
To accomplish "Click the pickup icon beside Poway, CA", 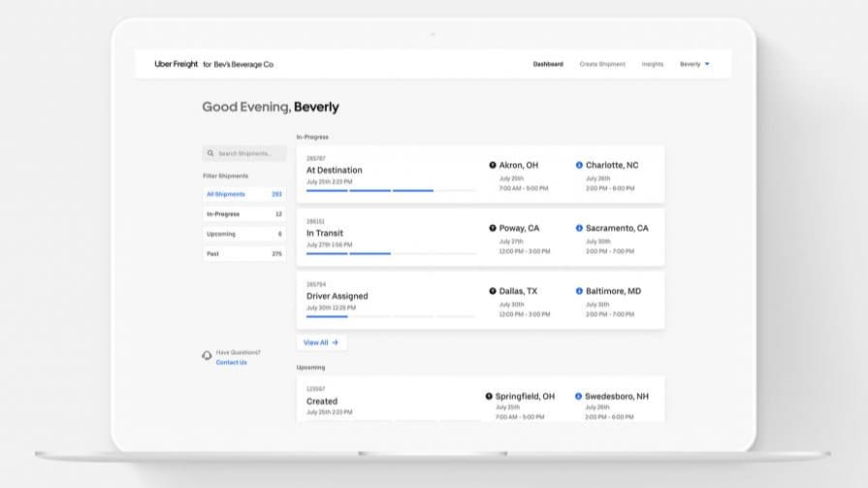I will (x=493, y=228).
